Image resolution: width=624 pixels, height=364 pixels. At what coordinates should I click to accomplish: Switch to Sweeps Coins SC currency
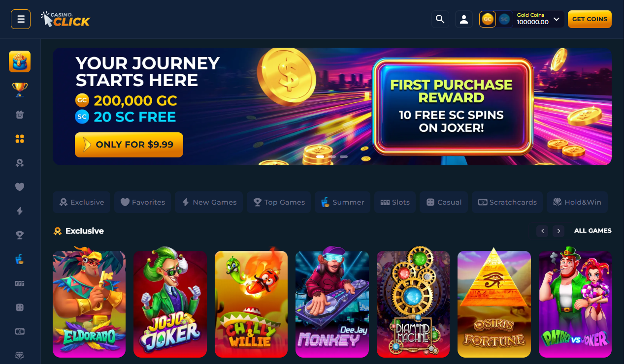504,19
